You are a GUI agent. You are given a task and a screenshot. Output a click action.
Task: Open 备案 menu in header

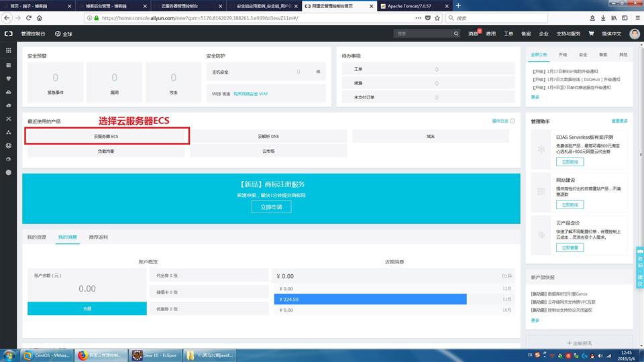(x=526, y=34)
